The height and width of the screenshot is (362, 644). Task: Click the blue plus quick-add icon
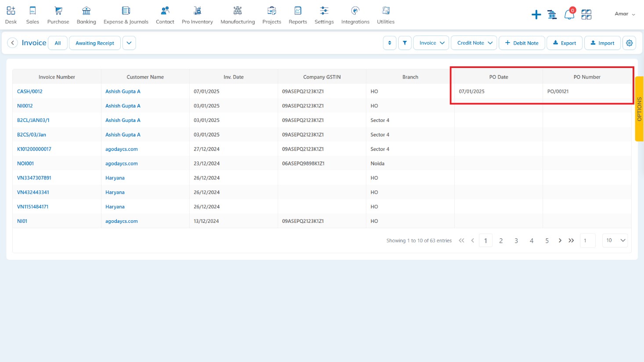536,15
